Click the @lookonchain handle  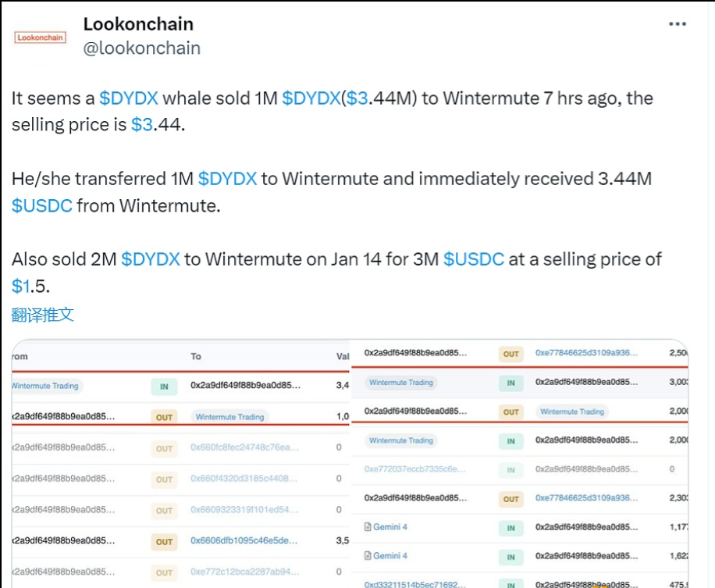[141, 48]
